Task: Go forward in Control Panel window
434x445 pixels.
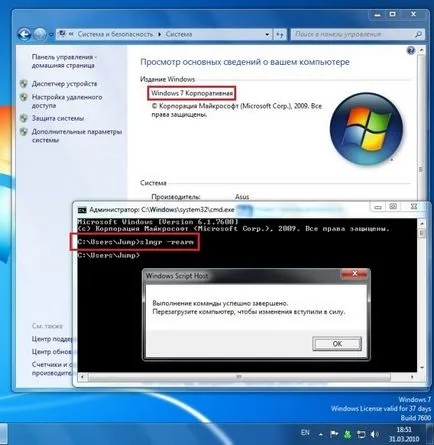Action: coord(40,34)
